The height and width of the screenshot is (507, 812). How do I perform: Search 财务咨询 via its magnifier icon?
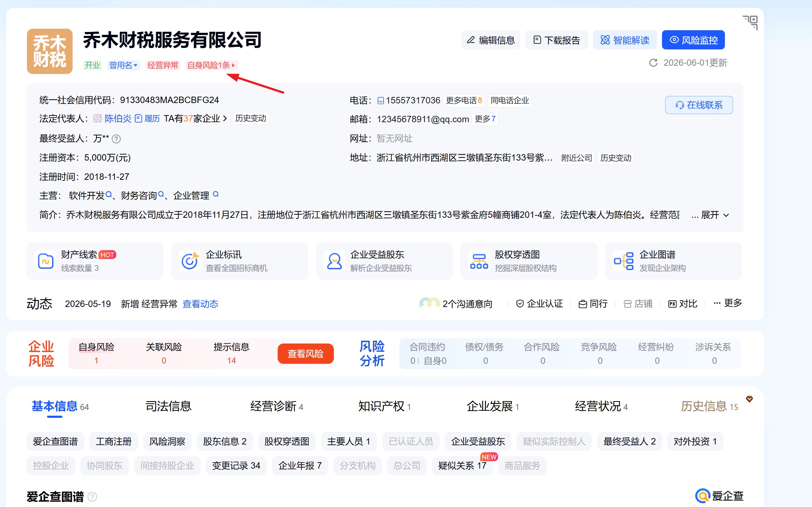point(161,194)
